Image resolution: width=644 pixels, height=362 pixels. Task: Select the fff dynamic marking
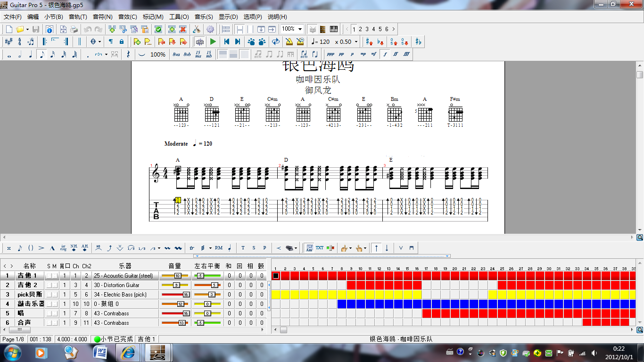pos(406,54)
